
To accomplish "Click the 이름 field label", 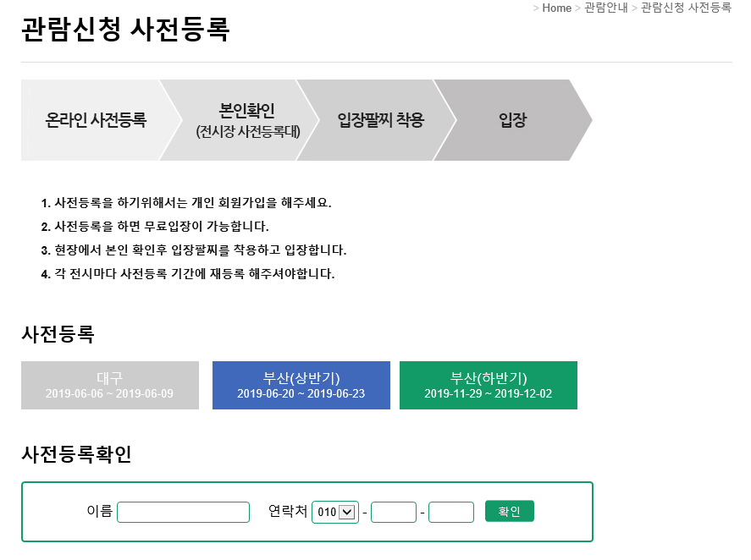I will 100,511.
